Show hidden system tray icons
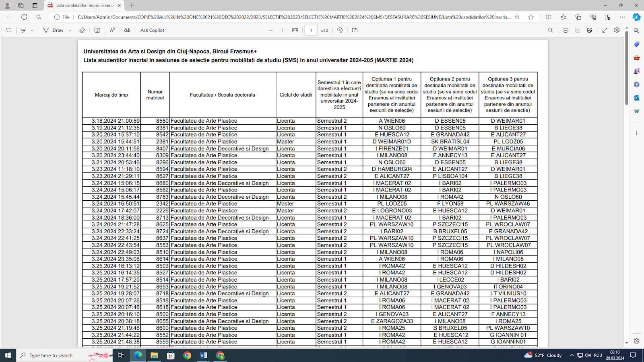The width and height of the screenshot is (644, 362). pos(572,355)
